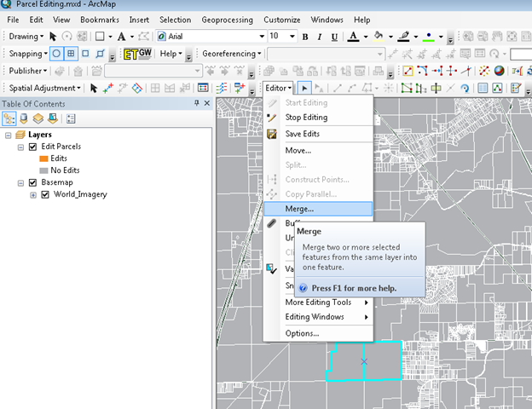
Task: Uncheck the World_Imagery layer checkbox
Action: click(x=45, y=194)
